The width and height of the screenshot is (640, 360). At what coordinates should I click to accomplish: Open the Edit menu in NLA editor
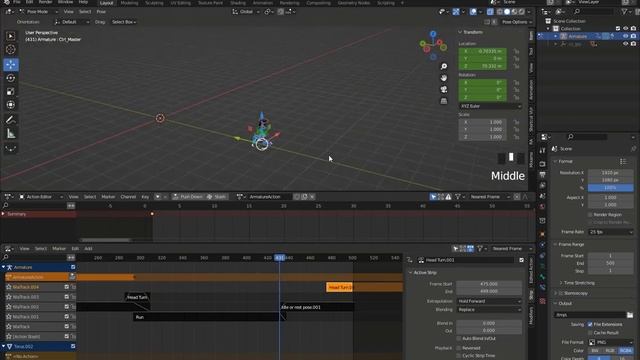click(x=75, y=249)
